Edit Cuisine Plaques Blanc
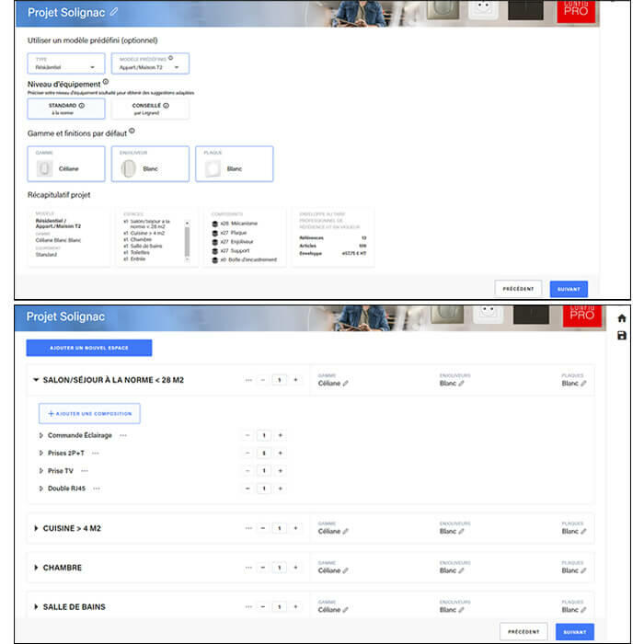The image size is (644, 644). [583, 531]
